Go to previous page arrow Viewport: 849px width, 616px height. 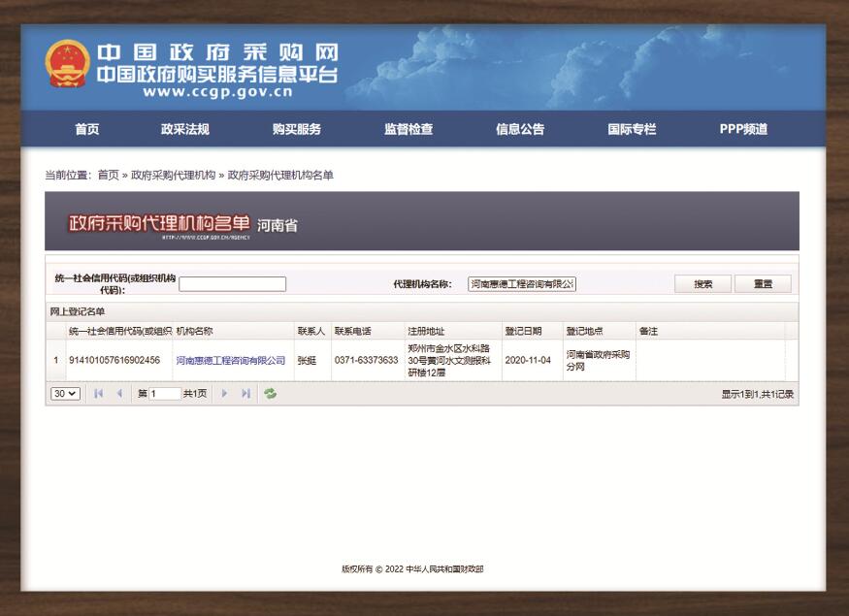pyautogui.click(x=119, y=394)
